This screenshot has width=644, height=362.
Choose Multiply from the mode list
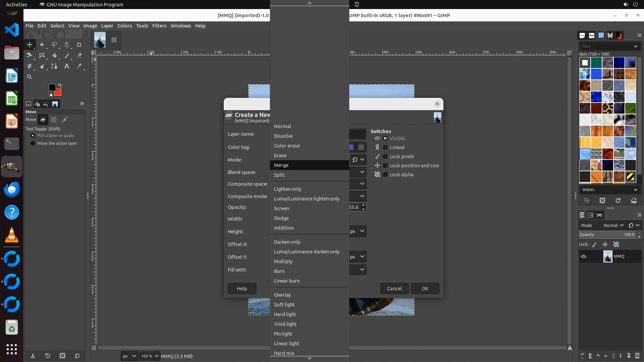coord(283,261)
